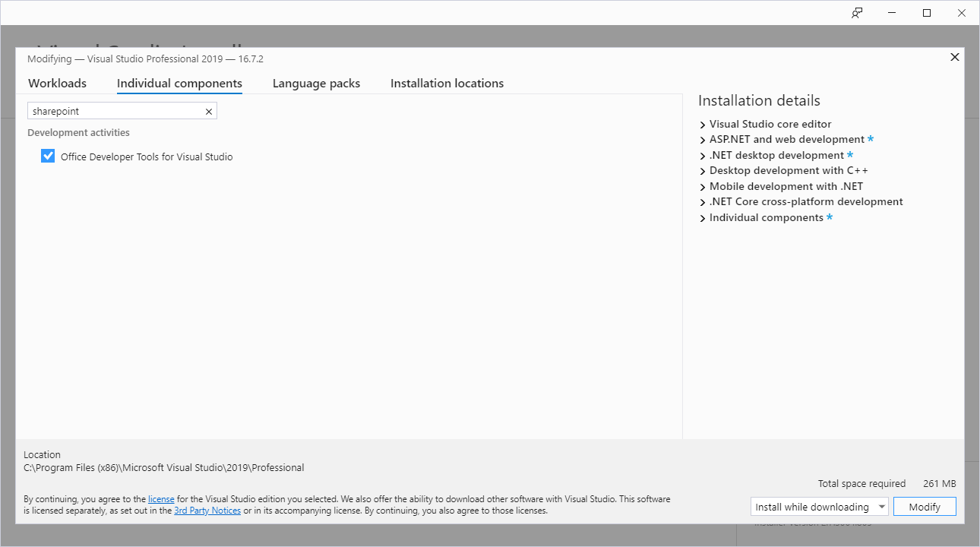Open the license link
The width and height of the screenshot is (980, 547).
161,498
